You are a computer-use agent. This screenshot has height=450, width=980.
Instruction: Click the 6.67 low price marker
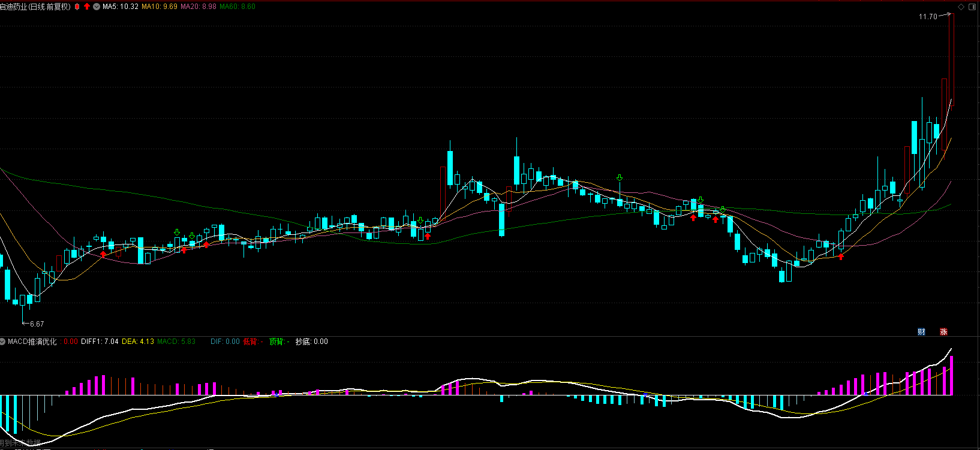coord(37,324)
